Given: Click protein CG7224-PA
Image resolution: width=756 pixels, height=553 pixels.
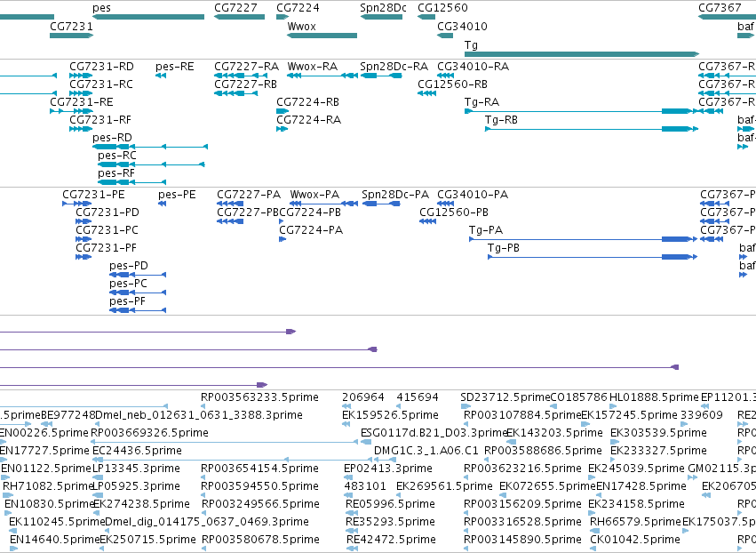Looking at the screenshot, I should click(x=311, y=230).
